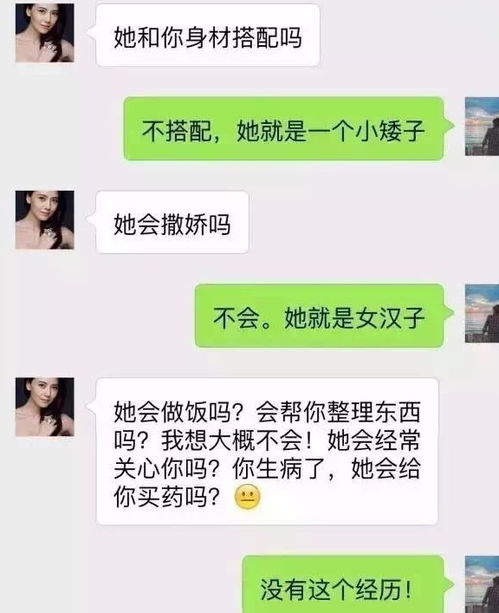The width and height of the screenshot is (499, 613).
Task: Click text 你生病了 in long message
Action: click(279, 469)
